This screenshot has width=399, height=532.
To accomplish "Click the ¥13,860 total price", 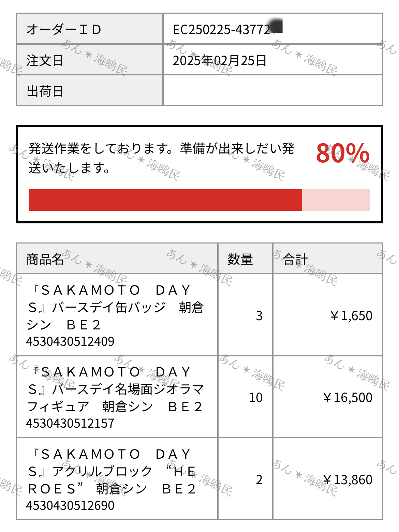I will [348, 480].
